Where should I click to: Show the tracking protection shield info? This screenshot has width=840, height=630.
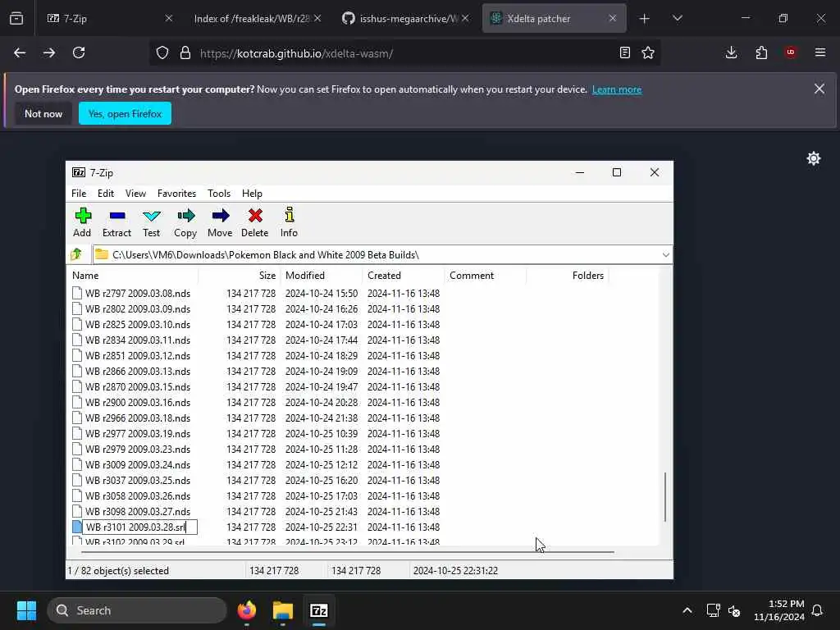pos(162,53)
